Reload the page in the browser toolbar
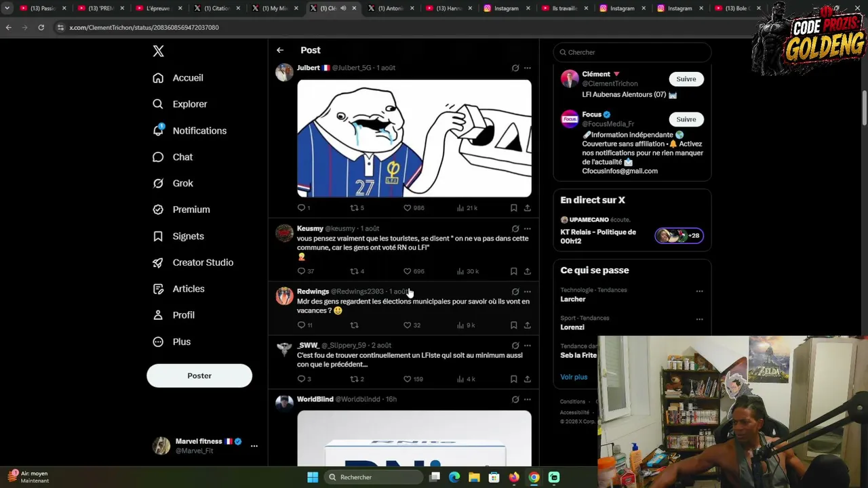The width and height of the screenshot is (868, 488). [x=41, y=27]
